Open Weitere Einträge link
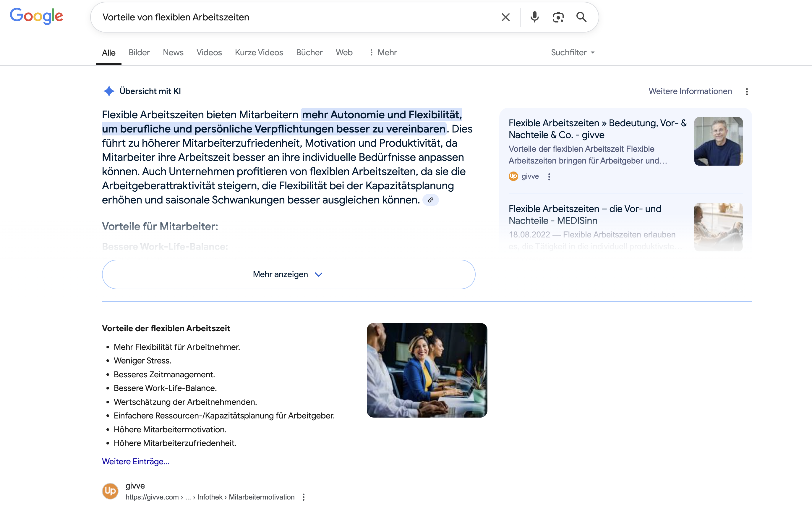Viewport: 812px width, 506px height. click(x=135, y=461)
